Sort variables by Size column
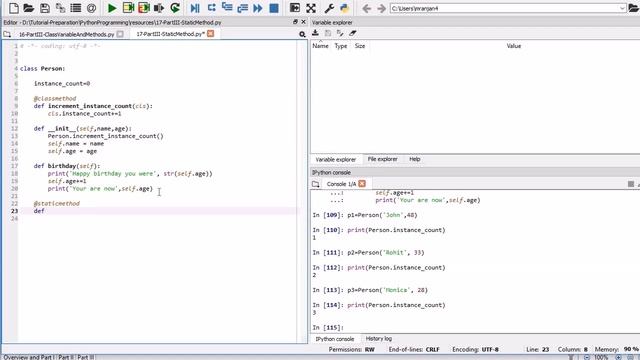Image resolution: width=640 pixels, height=360 pixels. (x=360, y=46)
